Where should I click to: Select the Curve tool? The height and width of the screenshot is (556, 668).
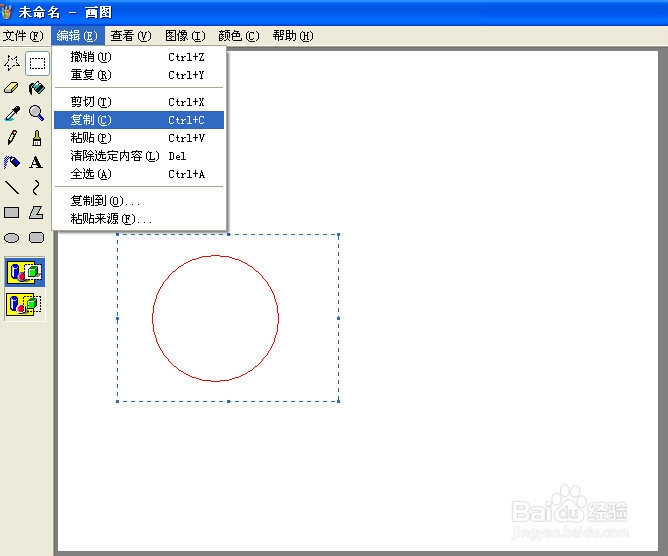click(x=37, y=187)
